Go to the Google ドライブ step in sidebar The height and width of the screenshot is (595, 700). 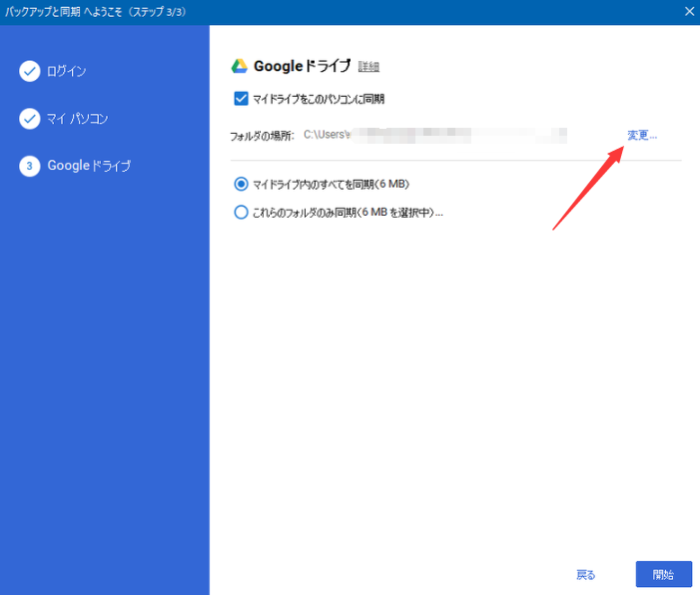[89, 166]
